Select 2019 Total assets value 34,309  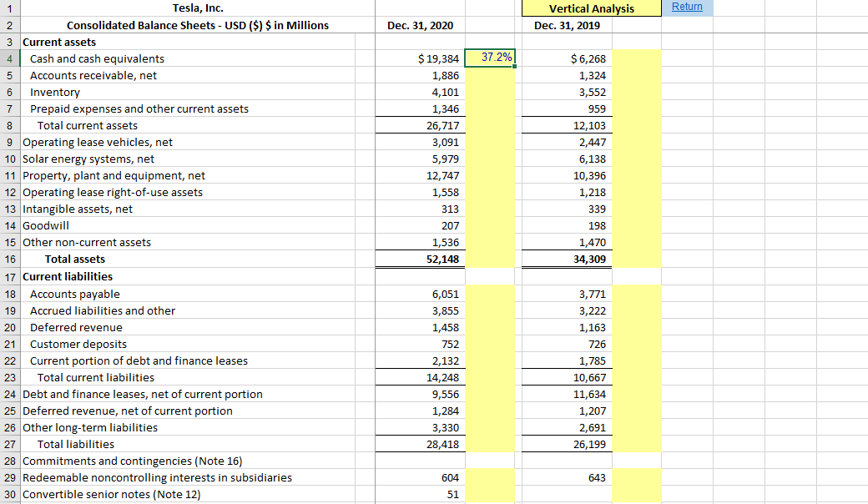567,259
